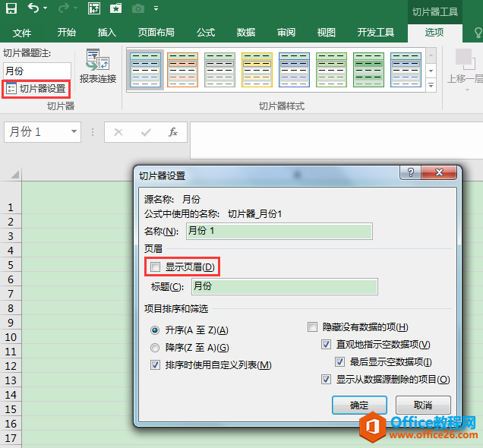This screenshot has height=448, width=483.
Task: Move the slicer styles gallery down one row
Action: coord(431,71)
